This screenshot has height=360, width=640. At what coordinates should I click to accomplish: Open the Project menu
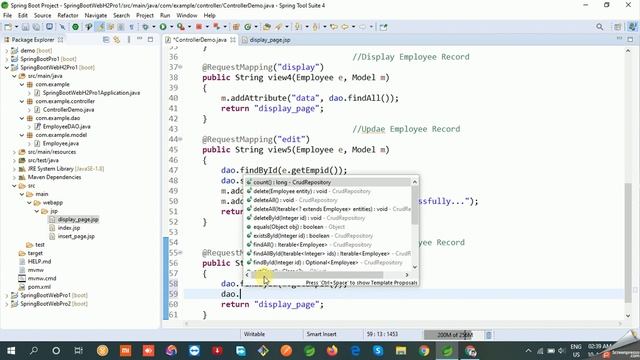pos(145,15)
